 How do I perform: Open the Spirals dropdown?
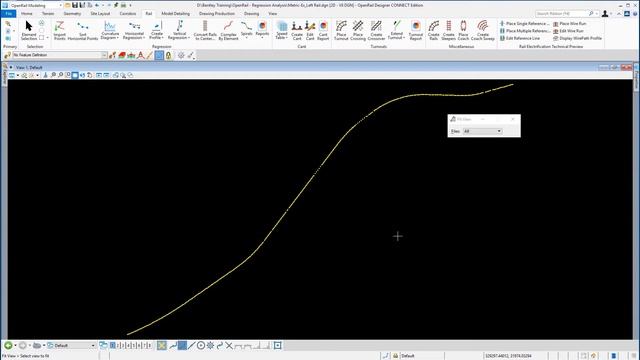coord(246,31)
